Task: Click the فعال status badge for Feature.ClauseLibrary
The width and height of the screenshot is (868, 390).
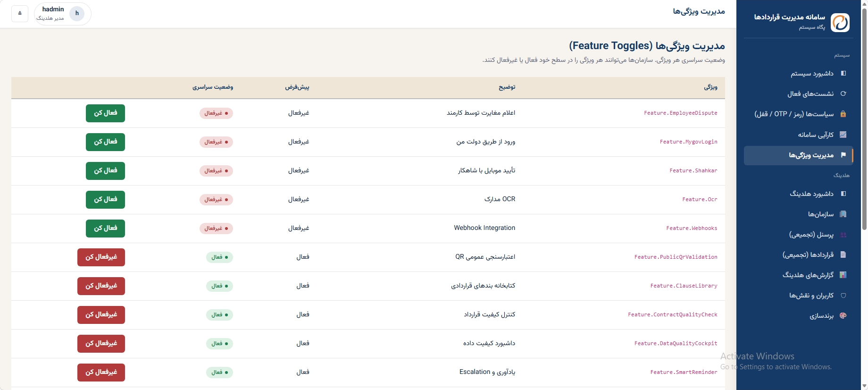Action: (219, 286)
